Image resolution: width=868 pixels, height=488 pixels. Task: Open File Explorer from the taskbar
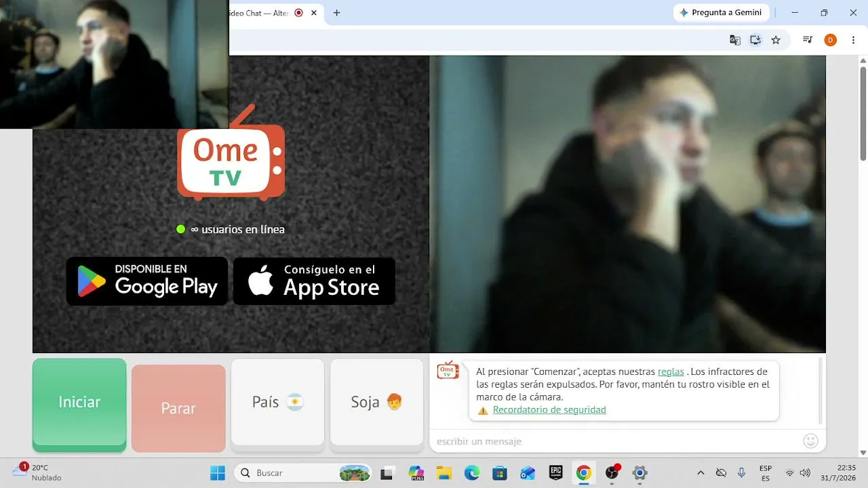[444, 472]
